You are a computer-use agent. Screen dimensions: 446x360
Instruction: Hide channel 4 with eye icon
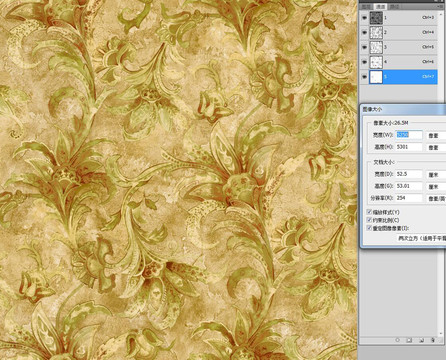364,62
